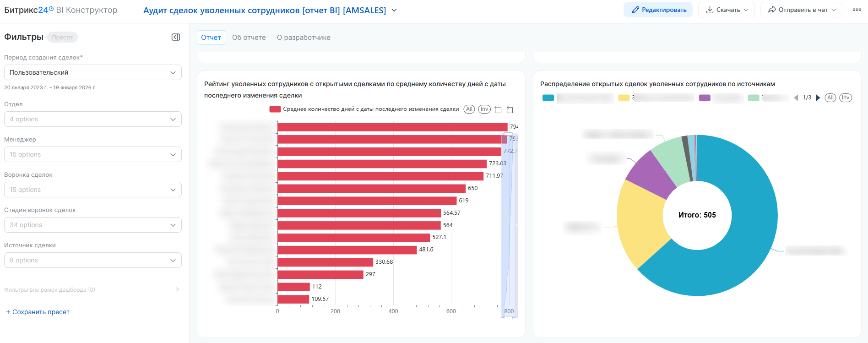Image resolution: width=868 pixels, height=343 pixels.
Task: Click the report title Аудит сделок уволенных сотрудников
Action: coord(265,10)
